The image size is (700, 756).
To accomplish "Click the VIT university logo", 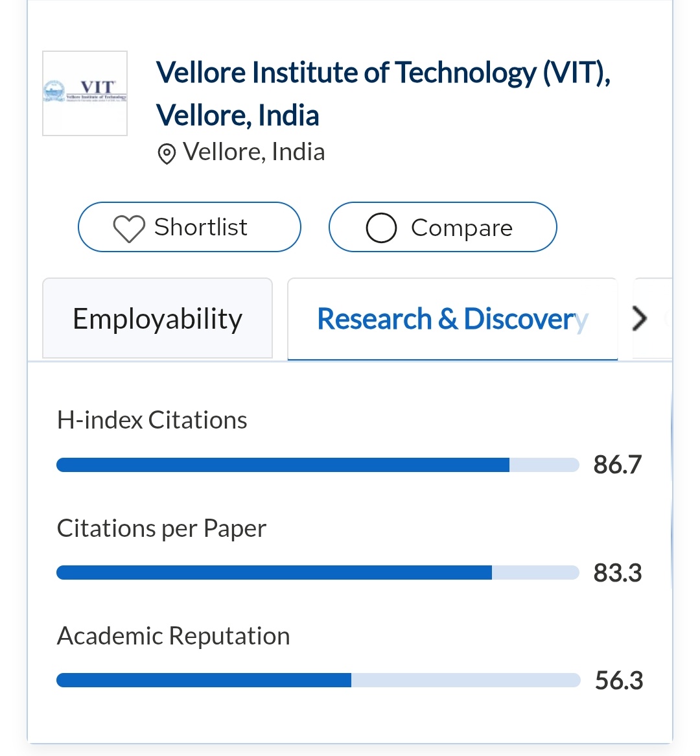I will point(85,93).
